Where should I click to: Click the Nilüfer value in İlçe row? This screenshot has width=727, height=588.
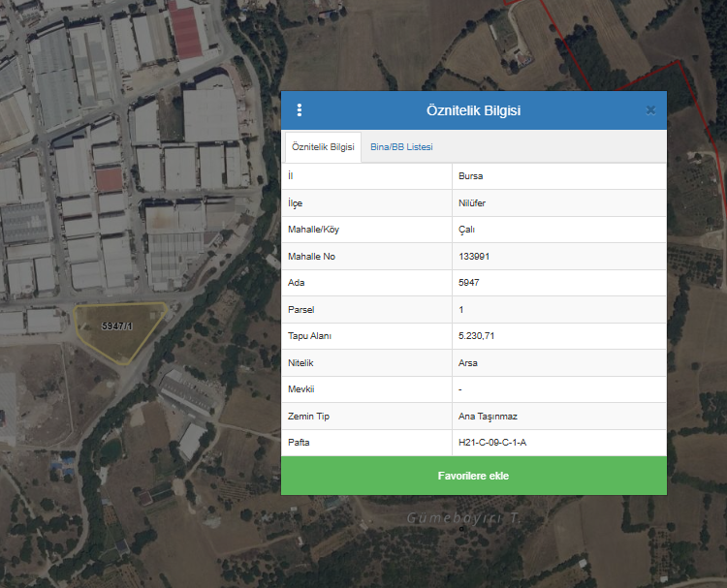pos(473,203)
